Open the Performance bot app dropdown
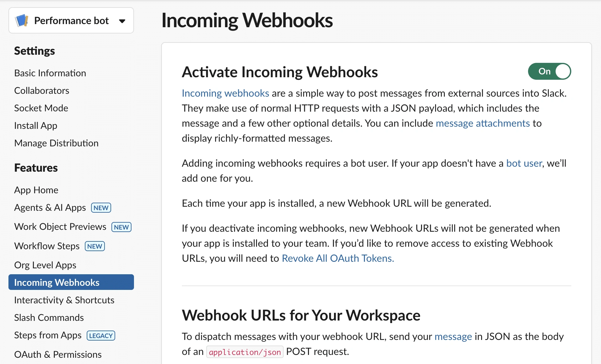 coord(122,21)
